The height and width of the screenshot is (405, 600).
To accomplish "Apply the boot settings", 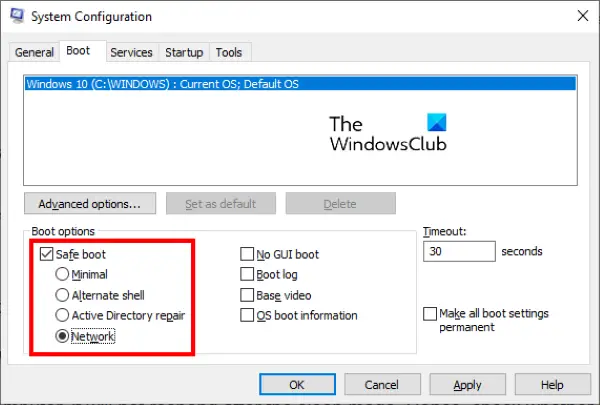I will click(467, 384).
